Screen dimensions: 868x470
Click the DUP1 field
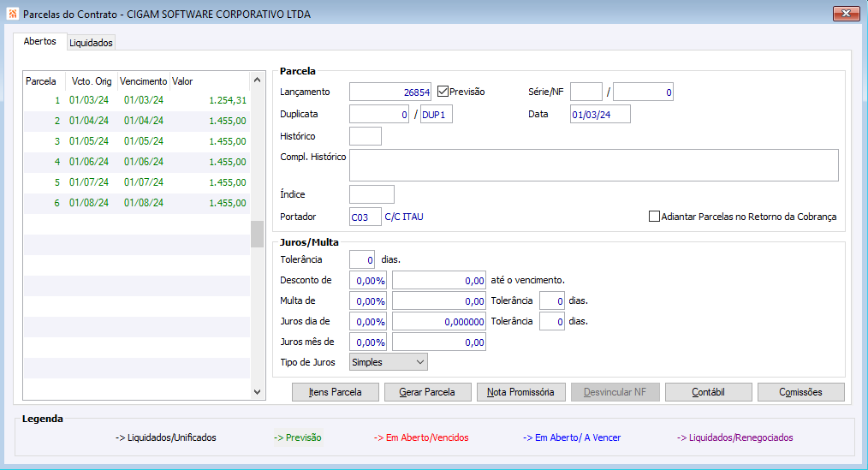pyautogui.click(x=437, y=115)
